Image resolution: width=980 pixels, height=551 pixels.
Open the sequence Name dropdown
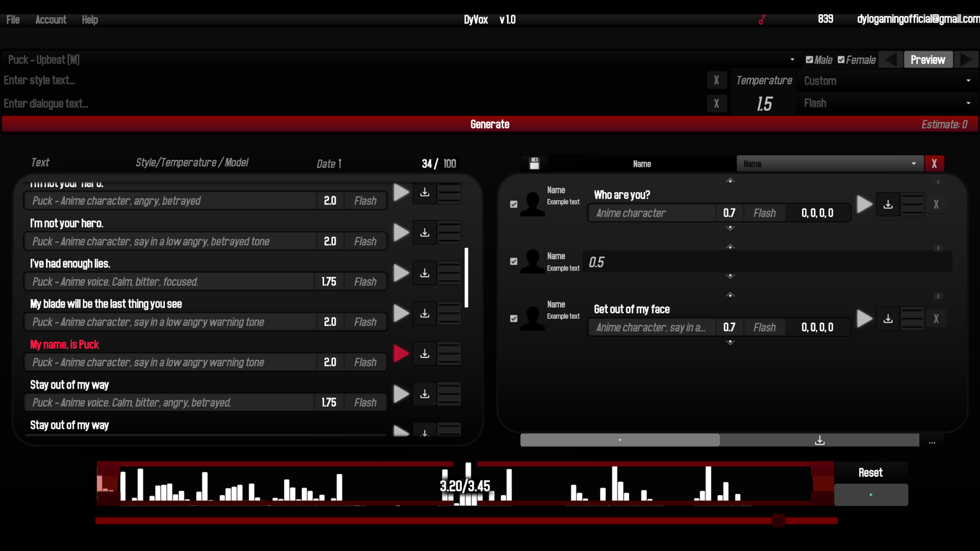pos(830,164)
